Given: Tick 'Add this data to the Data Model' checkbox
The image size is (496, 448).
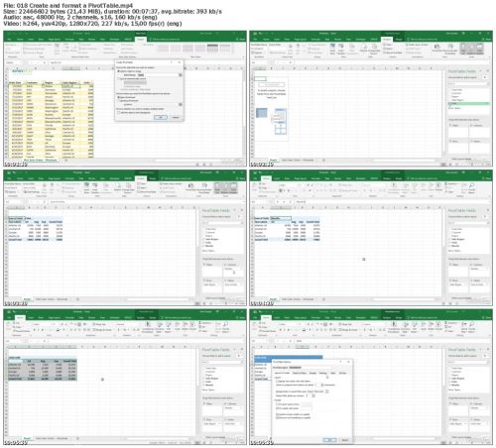Looking at the screenshot, I should (118, 112).
